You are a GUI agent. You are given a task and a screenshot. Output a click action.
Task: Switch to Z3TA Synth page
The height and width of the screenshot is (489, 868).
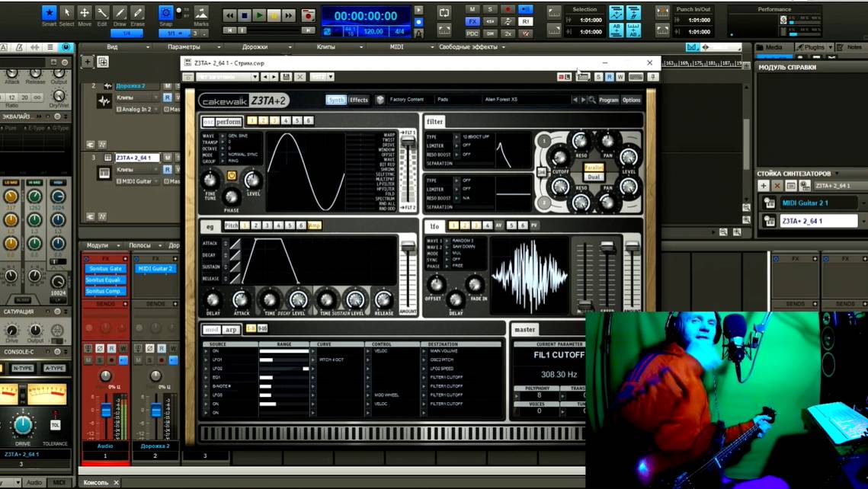tap(336, 100)
